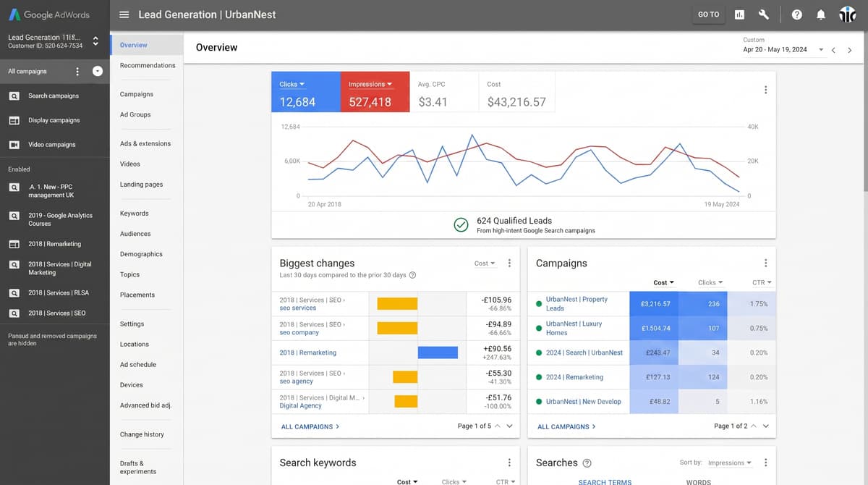
Task: Click blue remarketing change bar
Action: (x=438, y=353)
